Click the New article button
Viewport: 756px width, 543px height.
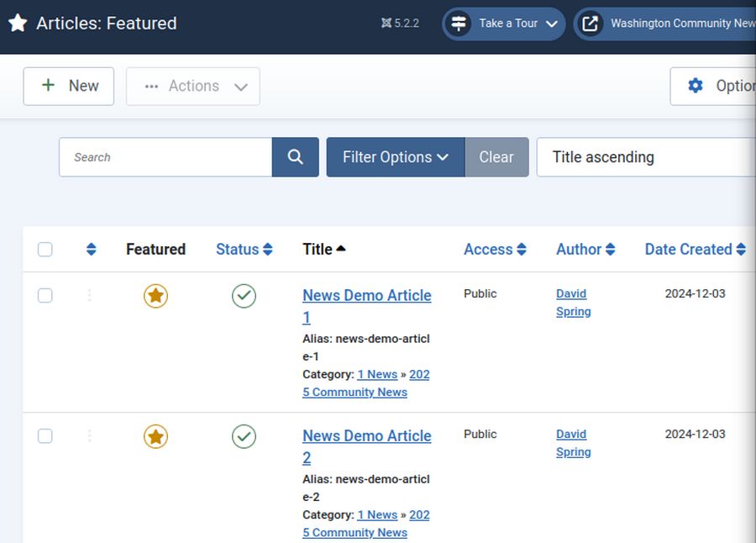pyautogui.click(x=69, y=86)
